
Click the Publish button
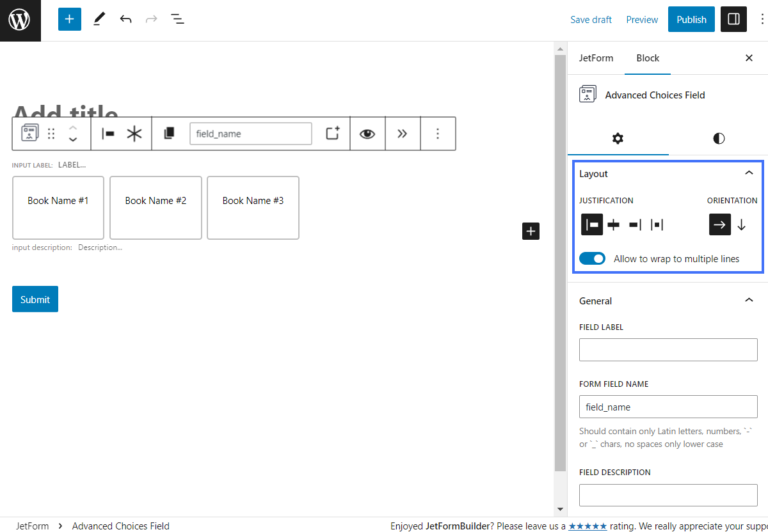(x=691, y=19)
